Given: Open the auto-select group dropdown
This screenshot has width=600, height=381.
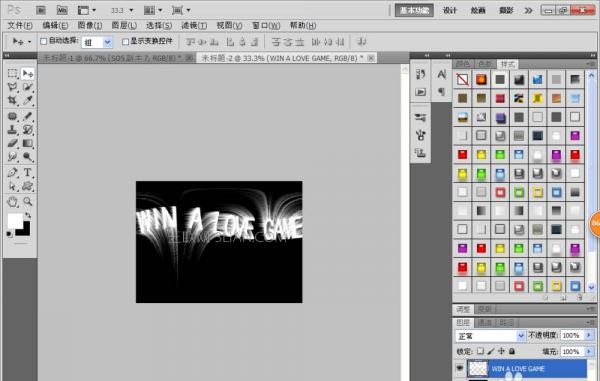Looking at the screenshot, I should (108, 42).
